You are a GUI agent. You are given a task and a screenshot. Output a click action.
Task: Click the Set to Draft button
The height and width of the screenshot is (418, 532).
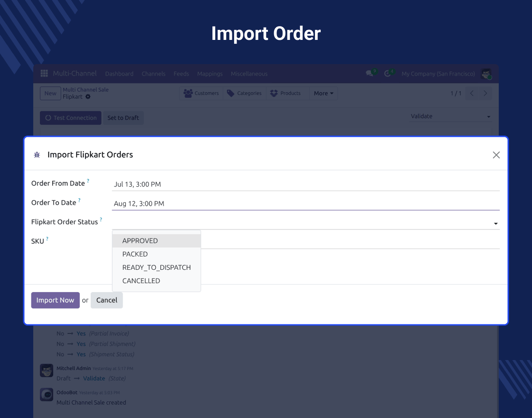pos(123,118)
